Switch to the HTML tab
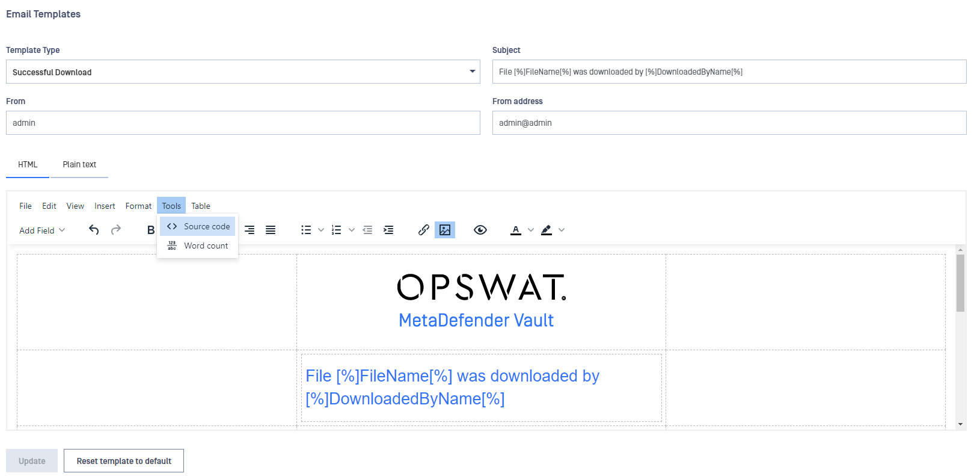Image resolution: width=980 pixels, height=476 pixels. pos(28,164)
